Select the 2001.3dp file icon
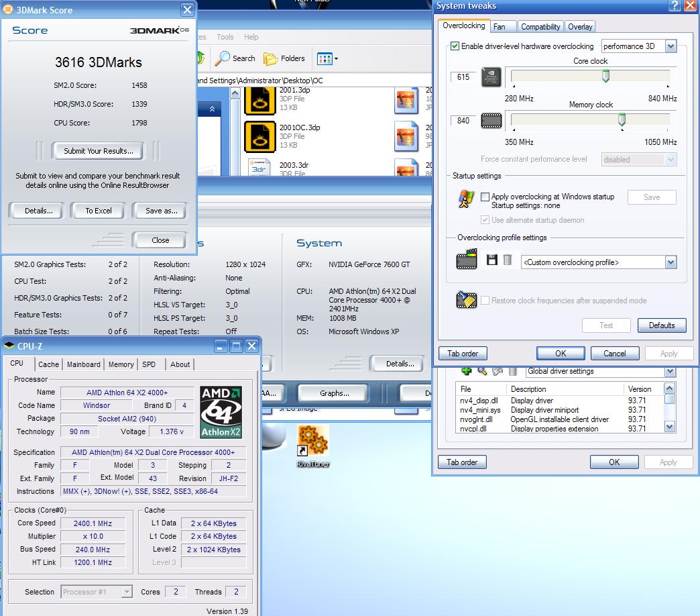 pos(260,101)
